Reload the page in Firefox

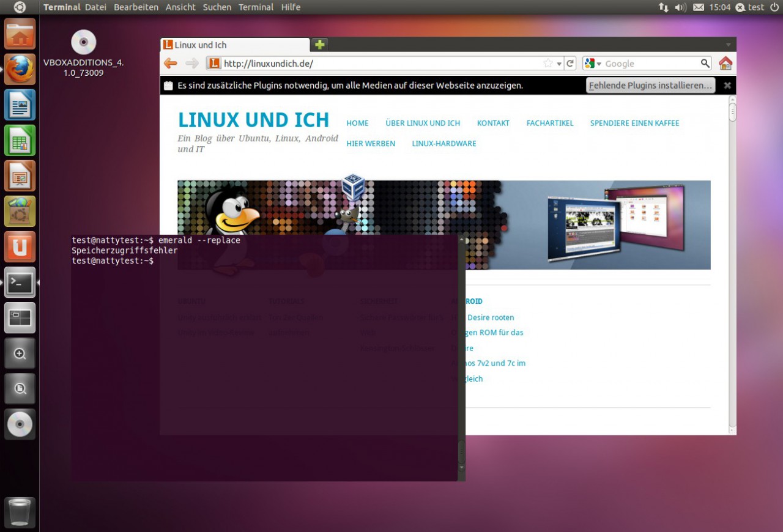(x=570, y=64)
